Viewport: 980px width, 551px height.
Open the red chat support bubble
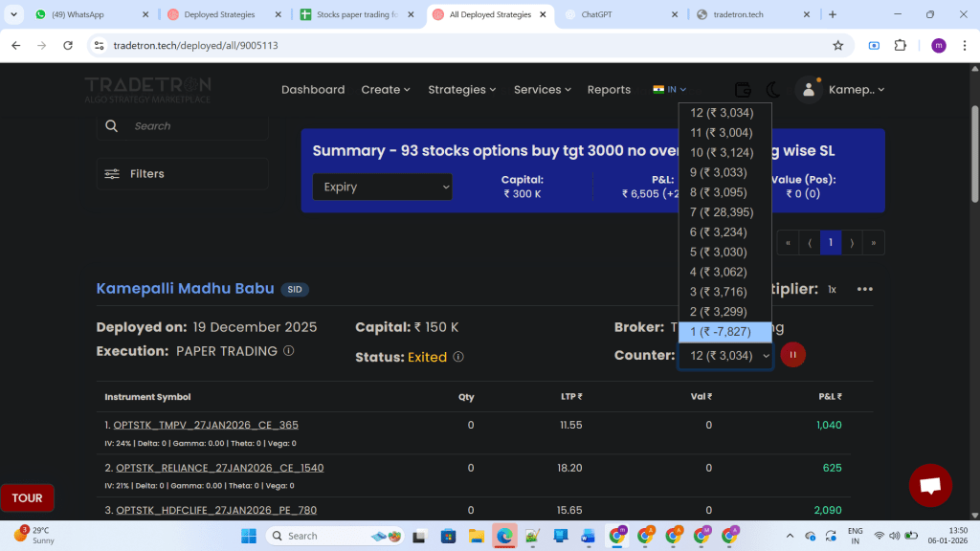point(929,485)
